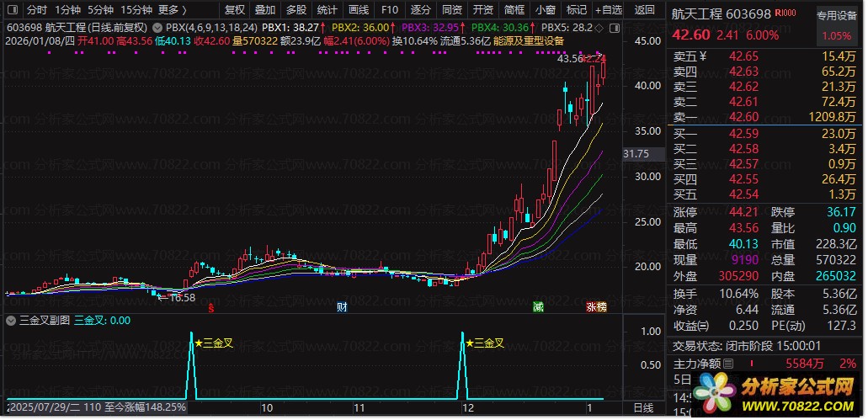
Task: Toggle the panel layout icon at top-left
Action: (12, 9)
